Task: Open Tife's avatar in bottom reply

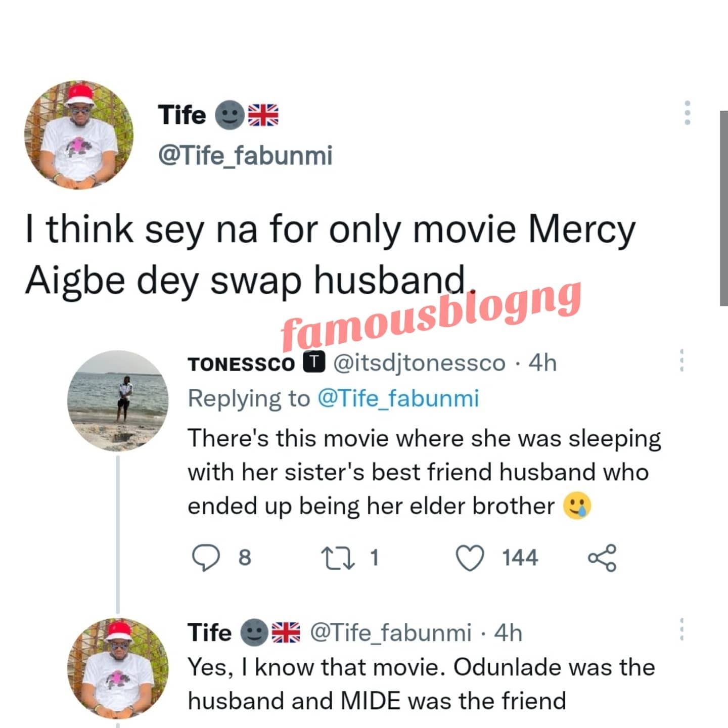Action: (118, 668)
